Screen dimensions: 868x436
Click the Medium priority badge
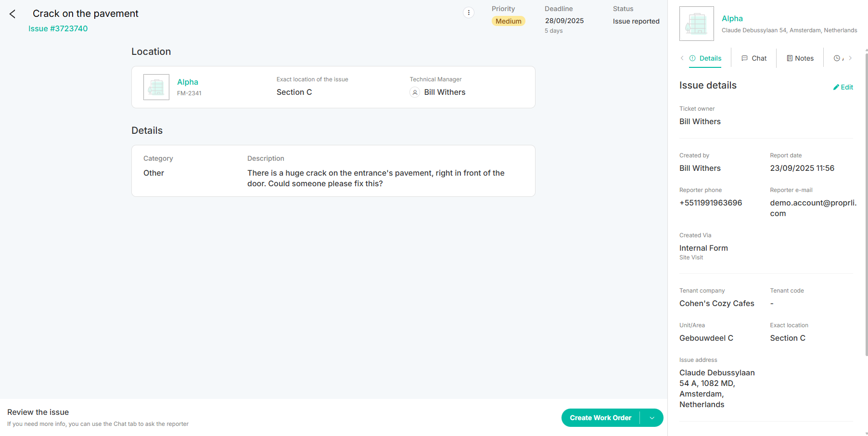click(508, 21)
